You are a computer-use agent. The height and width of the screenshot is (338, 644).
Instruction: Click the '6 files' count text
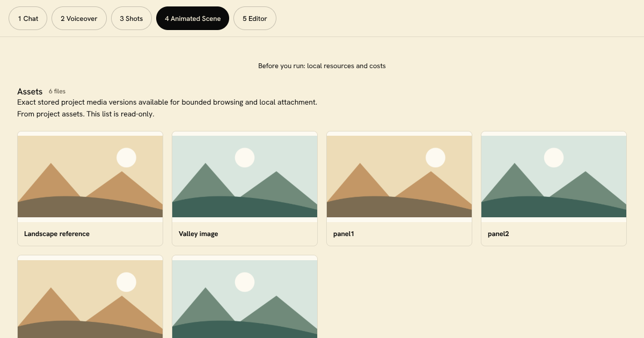[57, 91]
